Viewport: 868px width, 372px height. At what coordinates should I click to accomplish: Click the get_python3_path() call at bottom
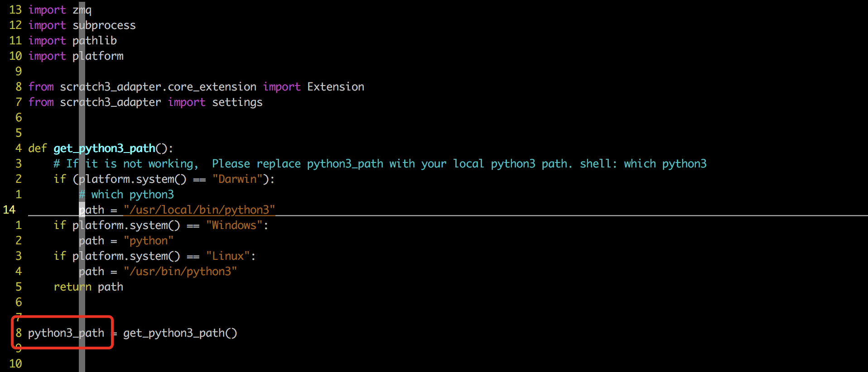tap(180, 333)
